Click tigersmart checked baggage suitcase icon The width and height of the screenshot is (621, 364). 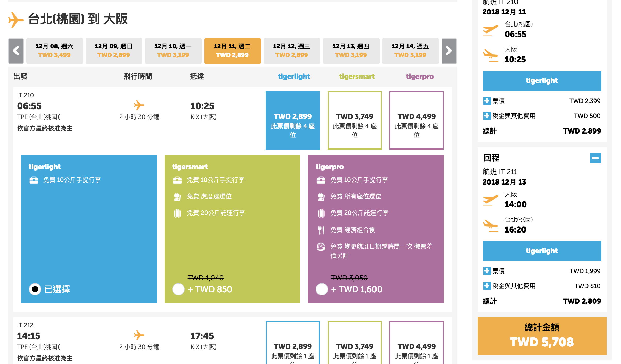point(177,213)
